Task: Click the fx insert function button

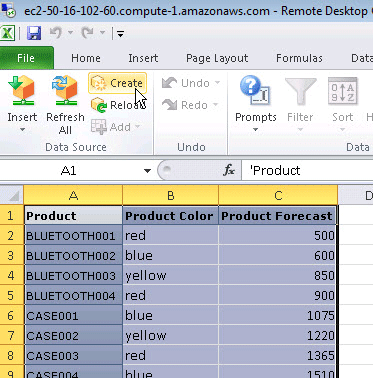Action: tap(229, 171)
